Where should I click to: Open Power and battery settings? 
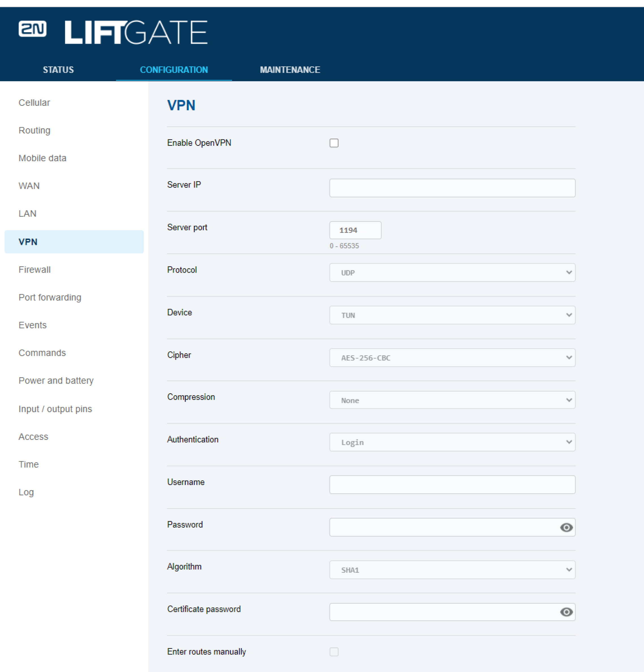56,381
